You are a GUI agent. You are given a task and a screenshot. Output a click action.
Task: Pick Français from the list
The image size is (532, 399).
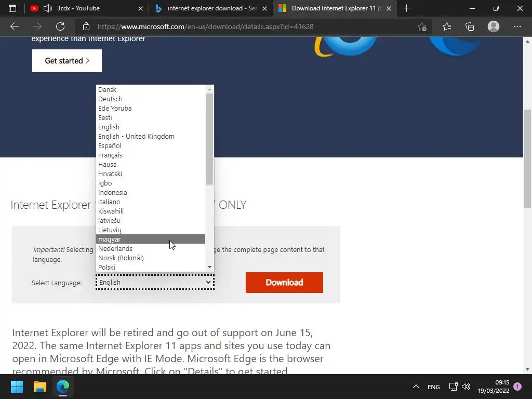[x=150, y=155]
